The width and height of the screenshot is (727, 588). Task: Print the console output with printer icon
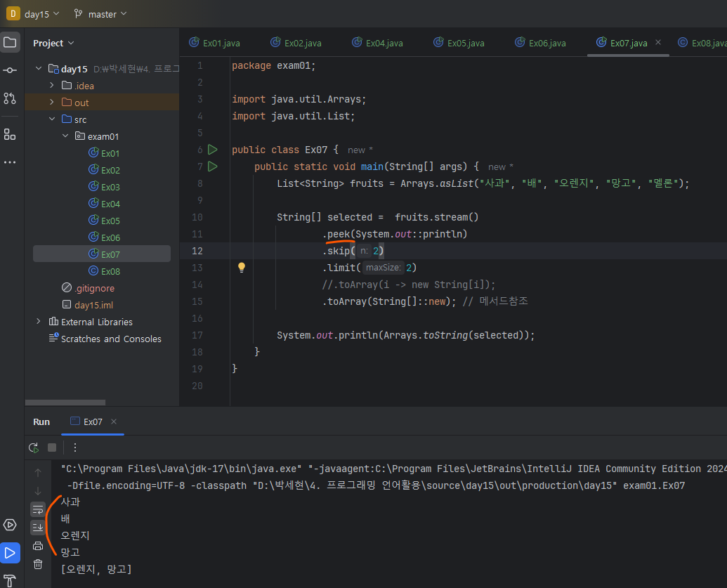(38, 546)
